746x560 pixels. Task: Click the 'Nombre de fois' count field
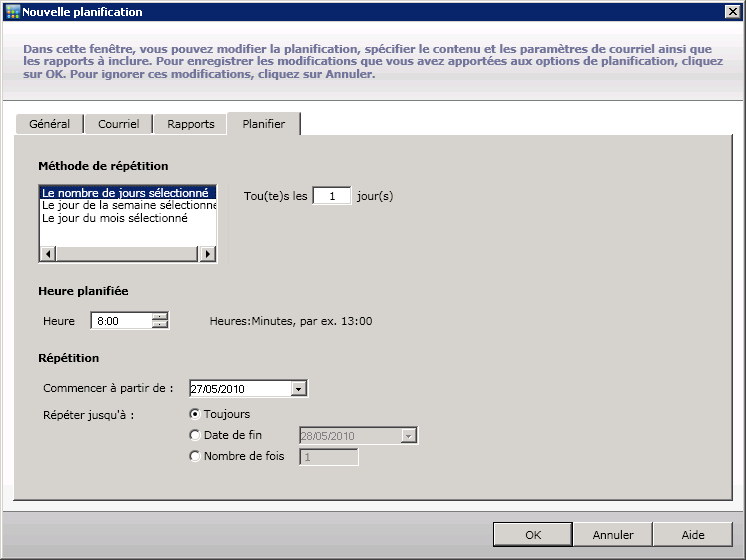point(329,457)
